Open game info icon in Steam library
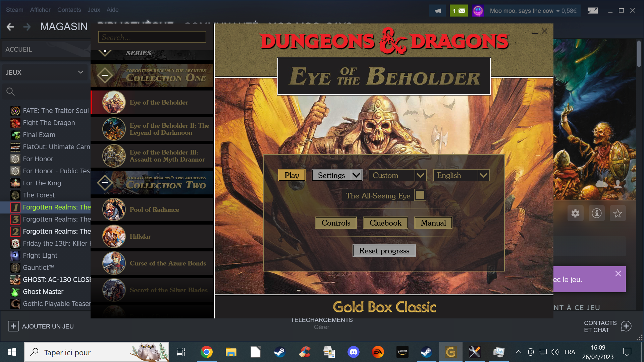Screen dimensions: 644x362 tap(596, 213)
